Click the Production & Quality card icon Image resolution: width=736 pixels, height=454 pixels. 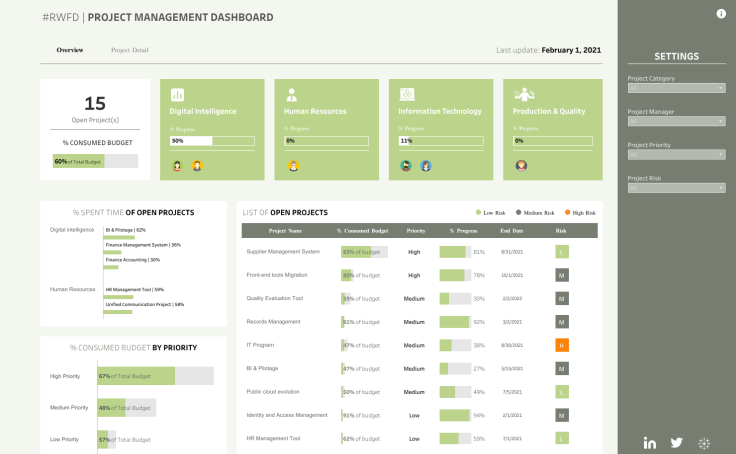[520, 94]
